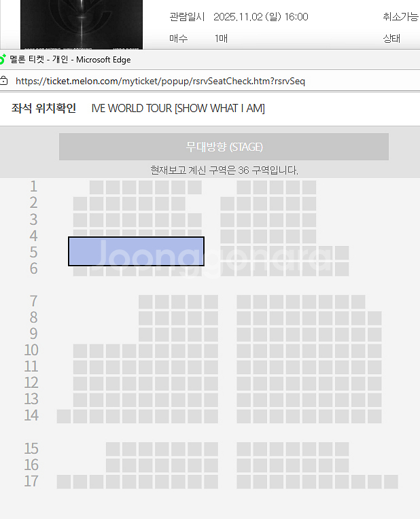Click the lock icon beside the URL
This screenshot has width=420, height=519.
point(3,80)
